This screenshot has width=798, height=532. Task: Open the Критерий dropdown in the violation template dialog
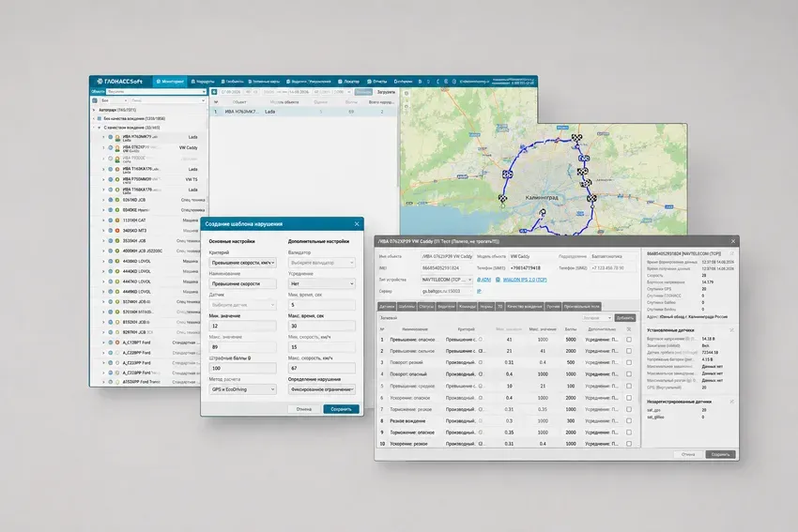243,263
